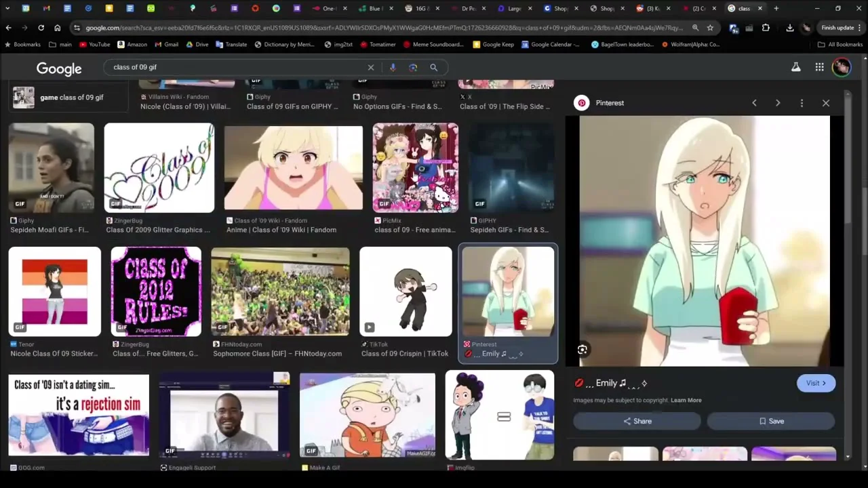Open the main bookmarks folder
This screenshot has height=488, width=868.
tap(60, 44)
